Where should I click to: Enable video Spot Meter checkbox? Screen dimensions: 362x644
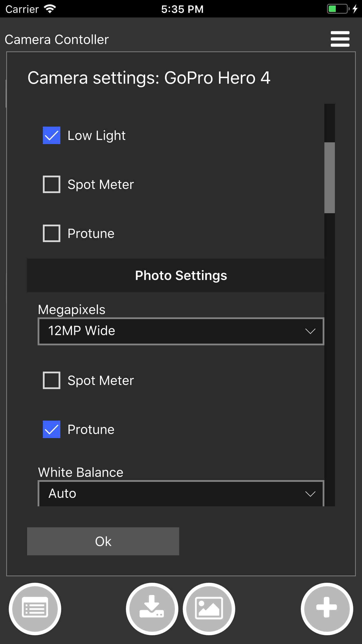click(x=52, y=184)
